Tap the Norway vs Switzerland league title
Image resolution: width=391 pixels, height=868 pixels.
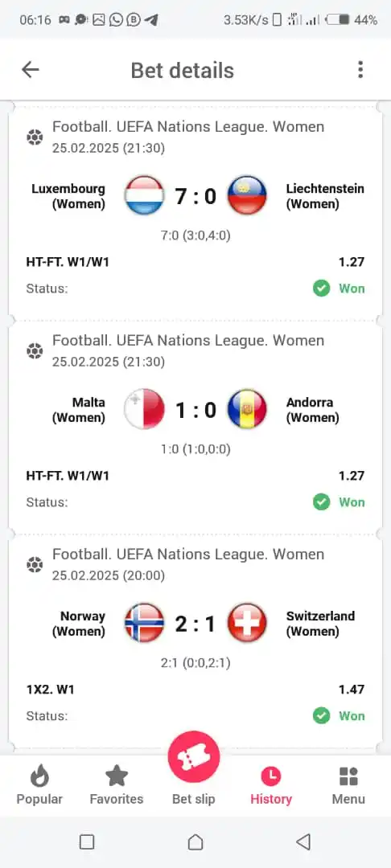click(188, 554)
